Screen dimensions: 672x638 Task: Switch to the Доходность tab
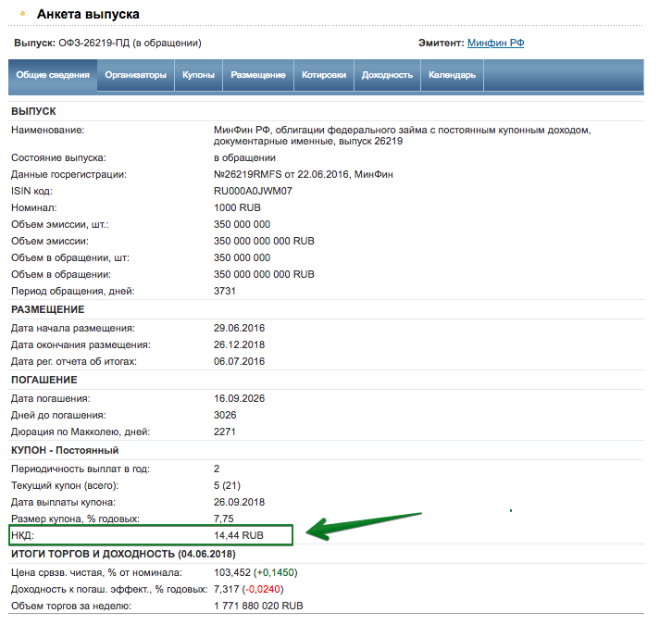tap(387, 75)
